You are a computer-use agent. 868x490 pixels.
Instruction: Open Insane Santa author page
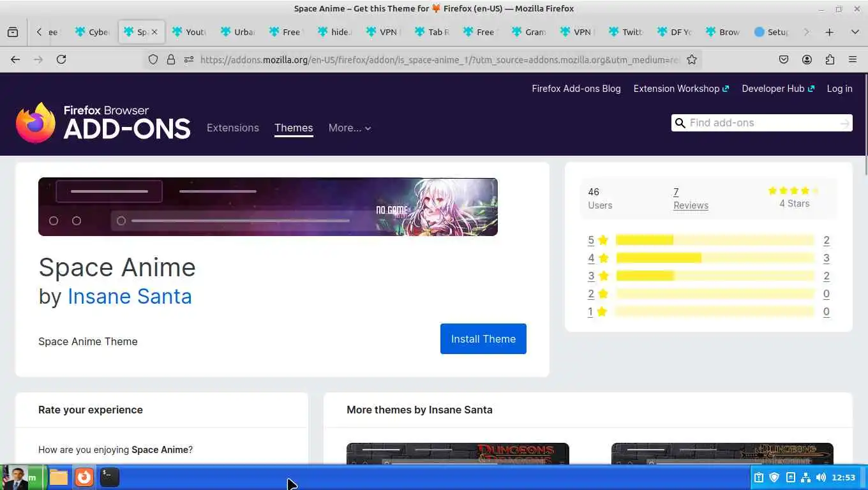tap(130, 296)
